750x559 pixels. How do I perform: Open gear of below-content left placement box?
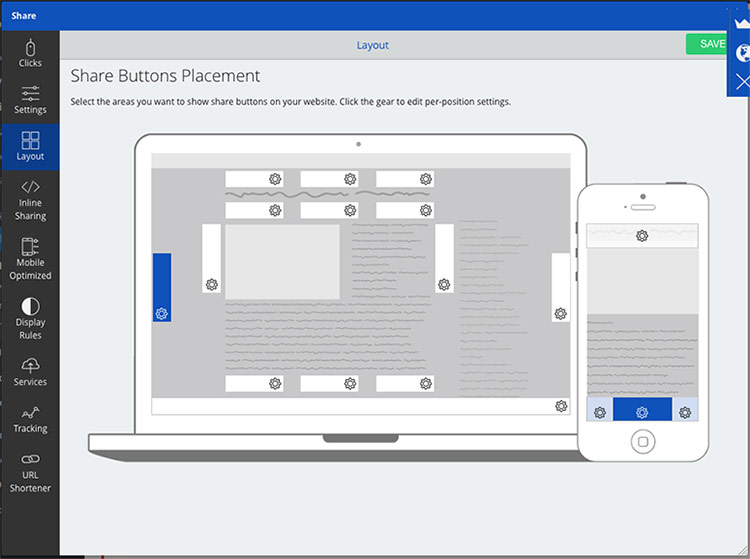(275, 384)
